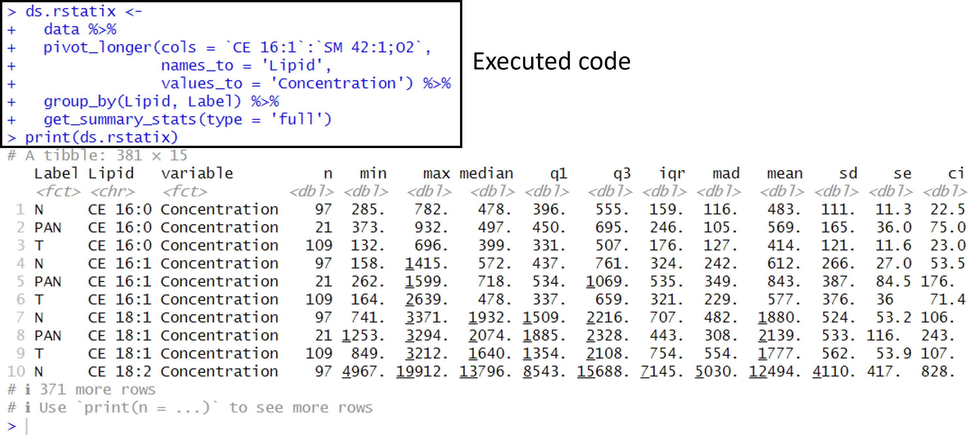
Task: Click the 'Lipid' column header
Action: pyautogui.click(x=111, y=173)
